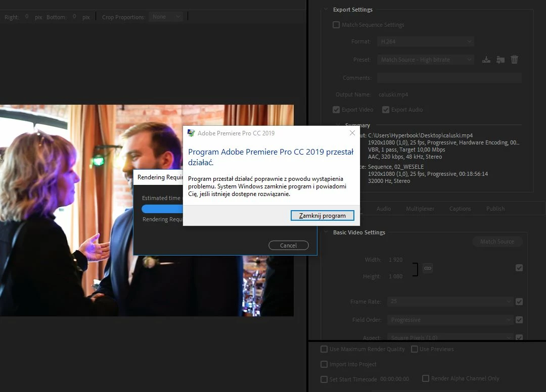546x392 pixels.
Task: Toggle the Field Order match-source checkbox
Action: point(519,320)
